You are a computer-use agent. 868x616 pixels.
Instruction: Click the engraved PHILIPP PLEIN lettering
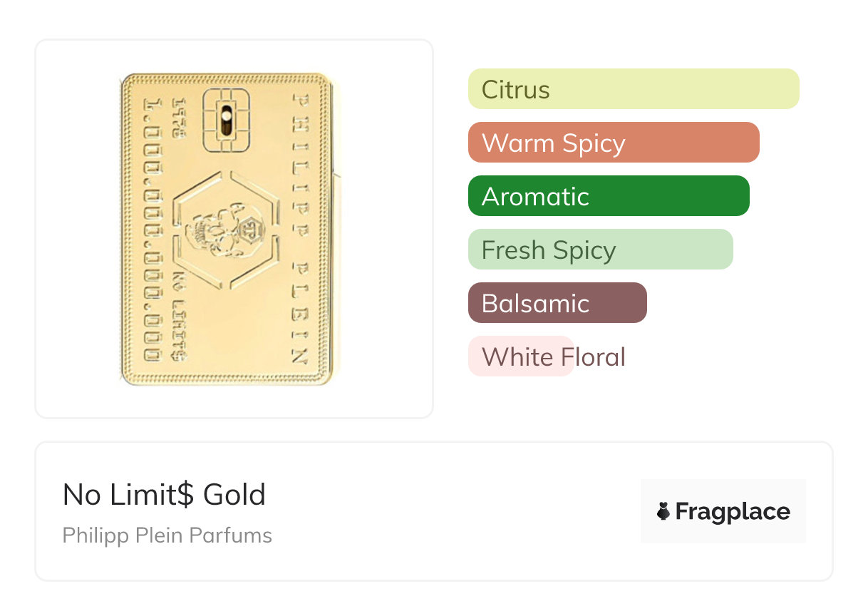[x=301, y=228]
